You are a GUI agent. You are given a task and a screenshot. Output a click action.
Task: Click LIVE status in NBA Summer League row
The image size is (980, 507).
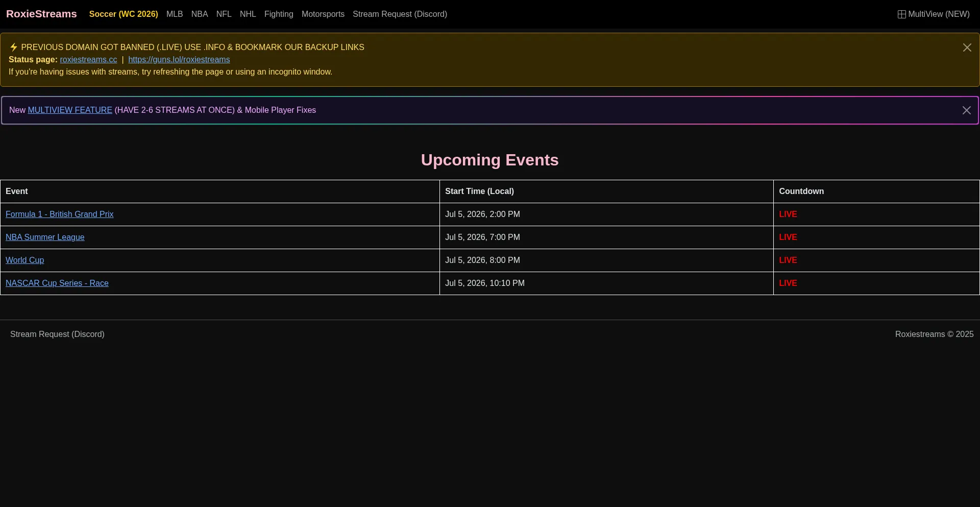788,237
